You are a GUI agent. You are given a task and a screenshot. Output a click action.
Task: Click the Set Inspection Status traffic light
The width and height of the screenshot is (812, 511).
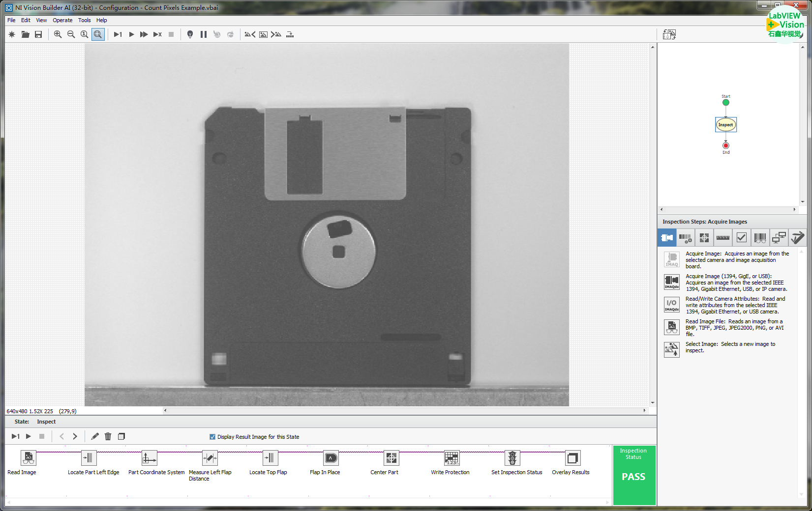tap(512, 458)
